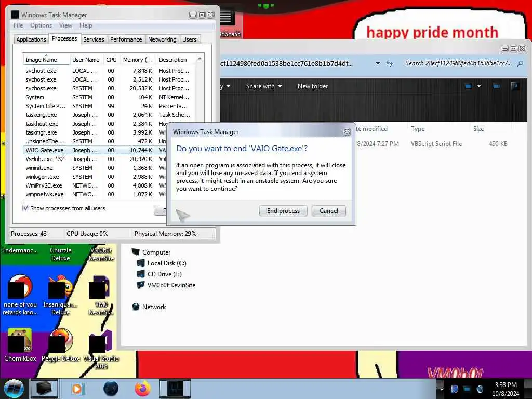Click New folder in Explorer toolbar
The height and width of the screenshot is (399, 532).
point(313,86)
